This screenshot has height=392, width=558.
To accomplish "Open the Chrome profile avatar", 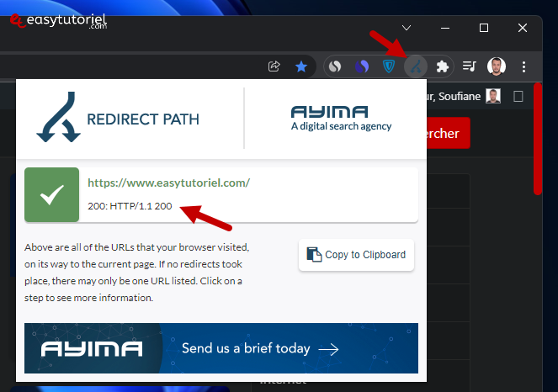I will (x=497, y=66).
